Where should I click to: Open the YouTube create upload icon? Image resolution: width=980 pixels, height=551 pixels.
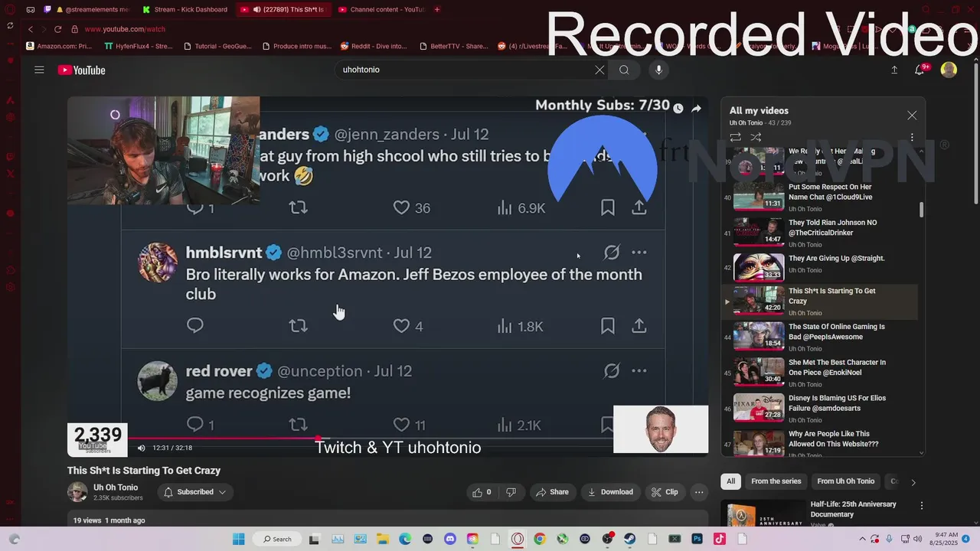tap(894, 70)
